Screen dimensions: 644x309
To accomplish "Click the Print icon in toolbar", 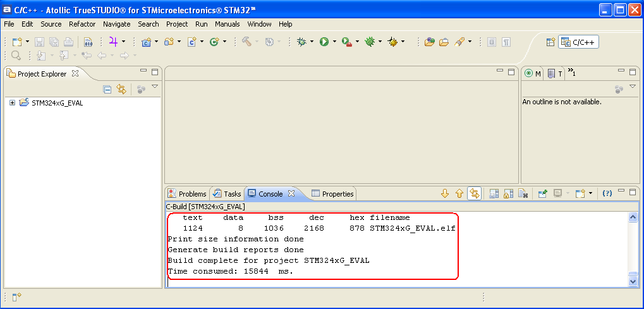I will pos(68,42).
